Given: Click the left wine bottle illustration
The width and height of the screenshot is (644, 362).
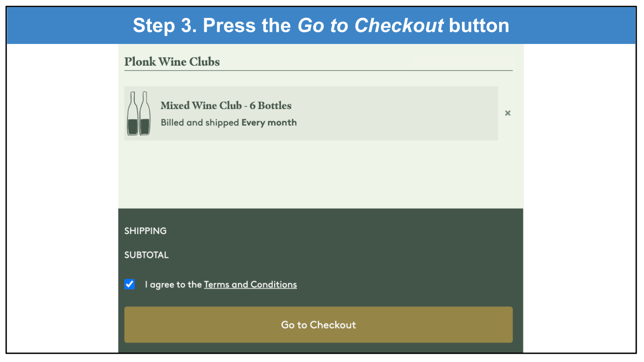Looking at the screenshot, I should click(133, 114).
